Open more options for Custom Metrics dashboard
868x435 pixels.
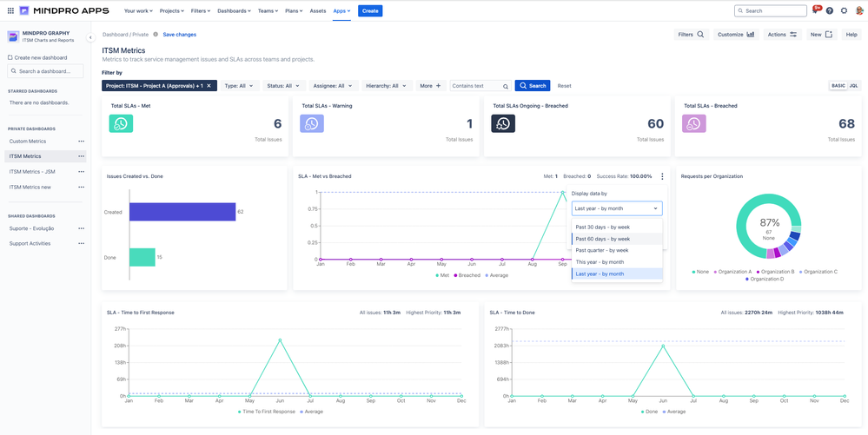[82, 142]
